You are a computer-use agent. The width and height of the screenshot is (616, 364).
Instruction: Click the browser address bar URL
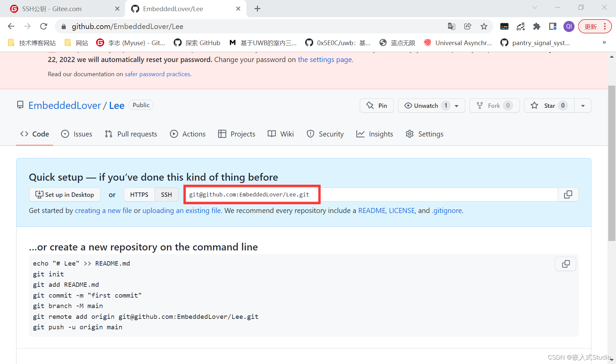127,26
